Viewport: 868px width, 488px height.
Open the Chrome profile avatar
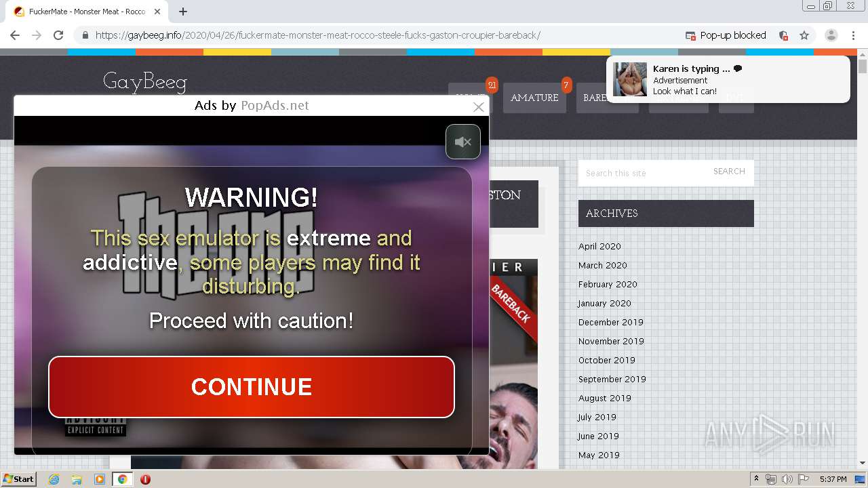831,35
